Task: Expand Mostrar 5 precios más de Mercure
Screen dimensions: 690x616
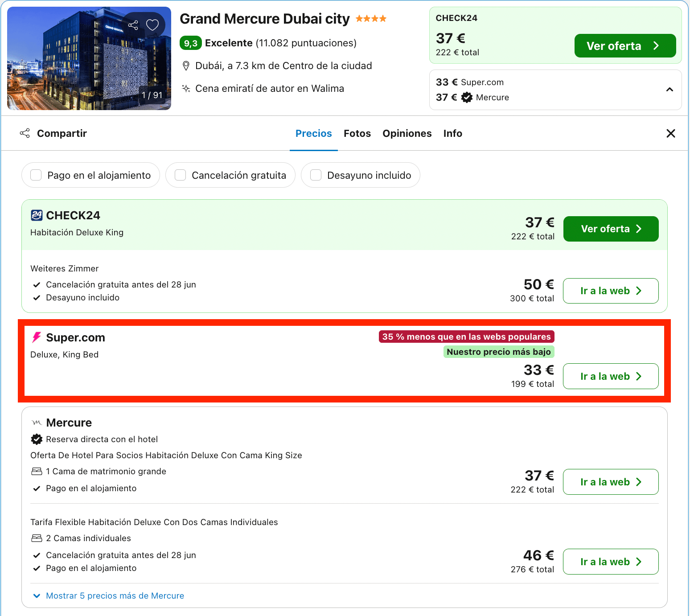Action: (109, 595)
